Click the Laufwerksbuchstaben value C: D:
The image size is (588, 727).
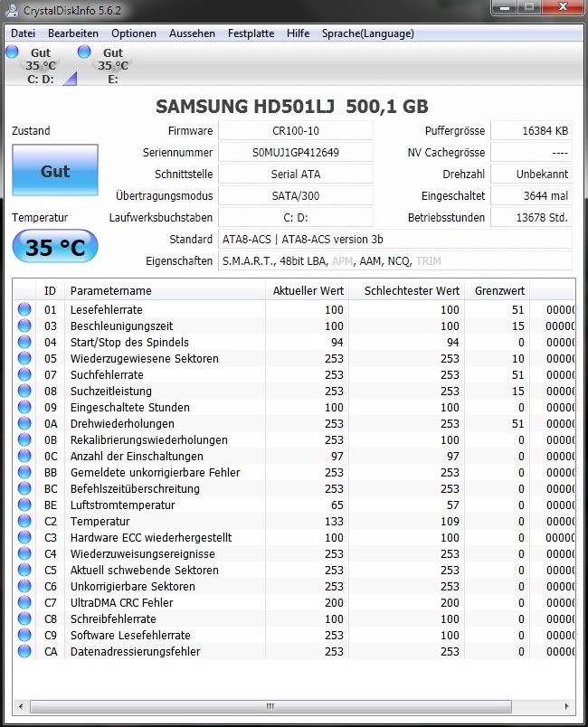[296, 217]
